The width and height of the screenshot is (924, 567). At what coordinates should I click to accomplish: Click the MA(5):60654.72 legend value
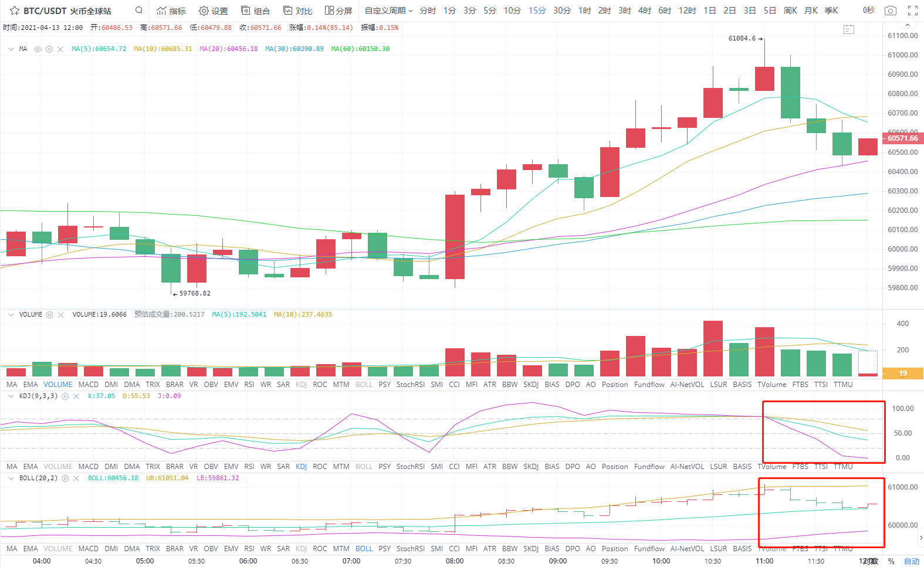point(99,49)
